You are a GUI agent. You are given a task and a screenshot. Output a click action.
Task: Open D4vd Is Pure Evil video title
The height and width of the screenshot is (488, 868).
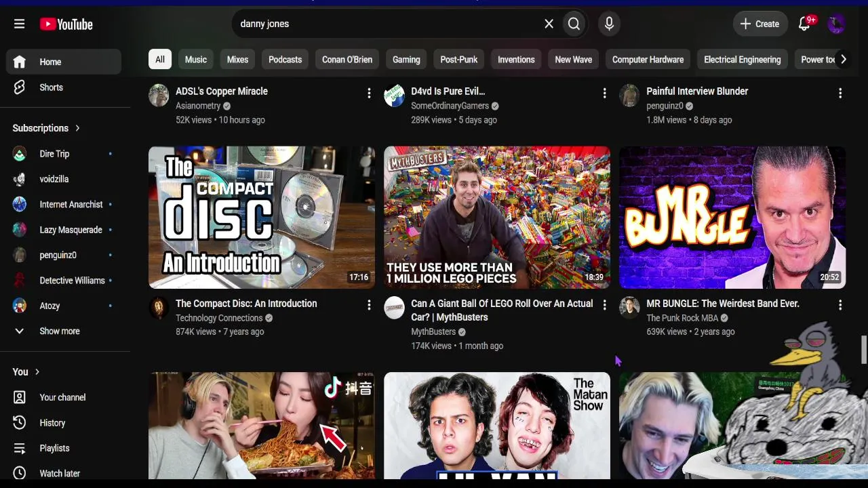[448, 91]
